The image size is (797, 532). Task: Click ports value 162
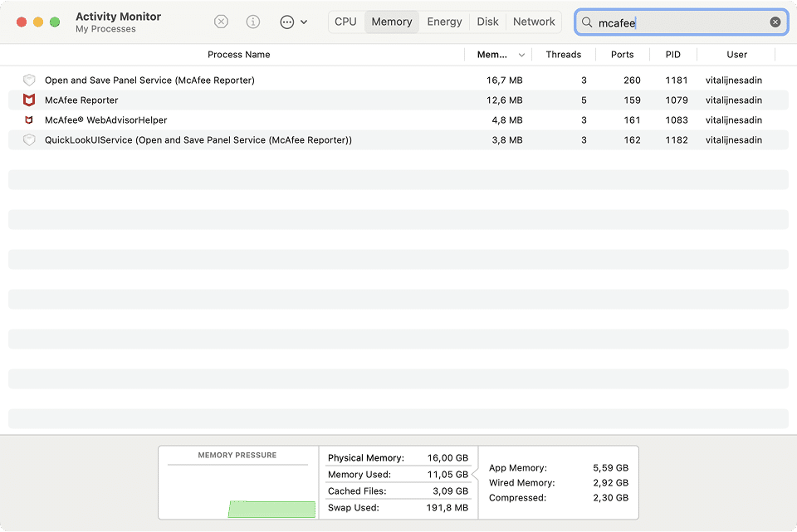[632, 139]
